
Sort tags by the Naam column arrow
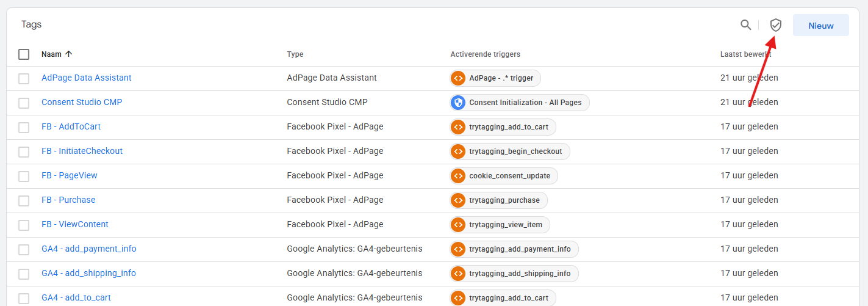(68, 54)
